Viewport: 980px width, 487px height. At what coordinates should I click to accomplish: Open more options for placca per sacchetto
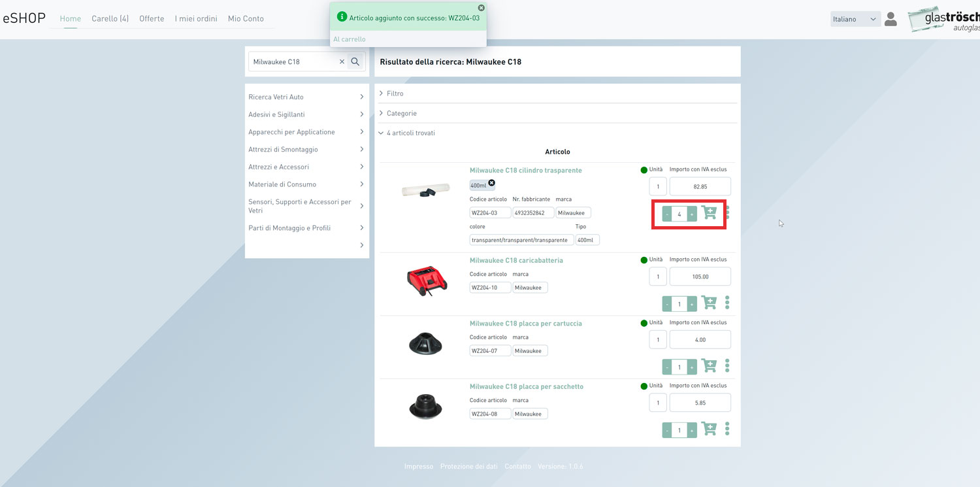(727, 429)
